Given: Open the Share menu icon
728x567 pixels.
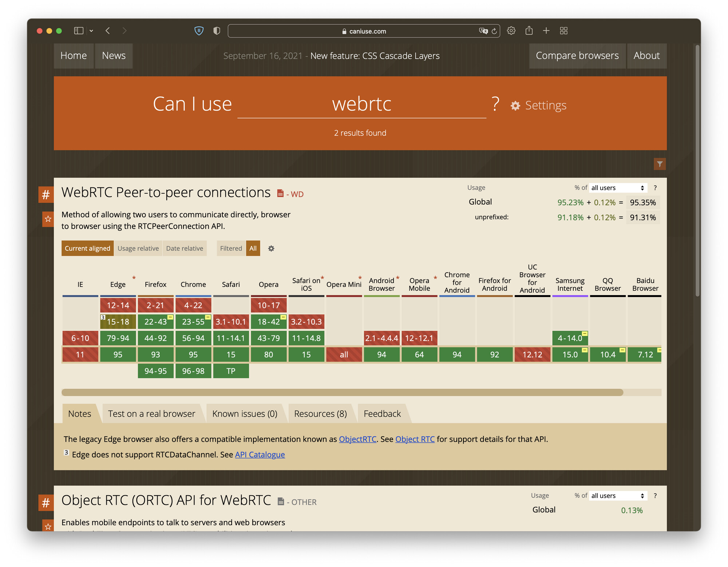Looking at the screenshot, I should click(x=529, y=31).
